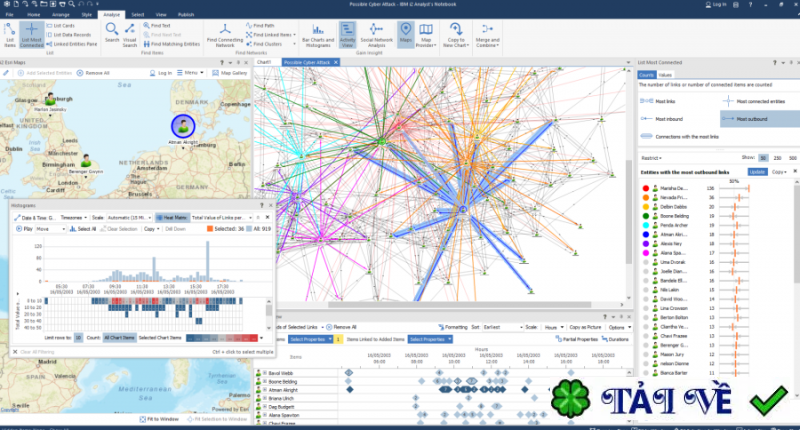
Task: Click Find Matching Entities
Action: pos(171,44)
